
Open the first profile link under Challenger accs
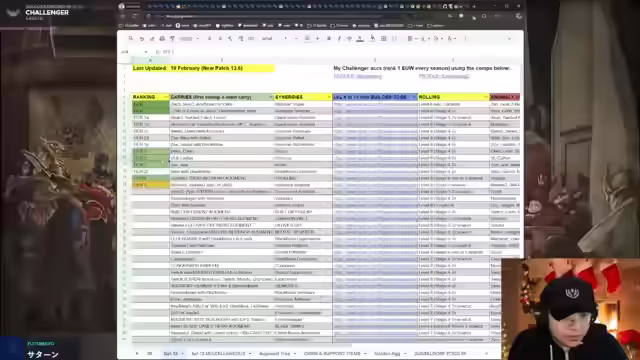pyautogui.click(x=358, y=76)
